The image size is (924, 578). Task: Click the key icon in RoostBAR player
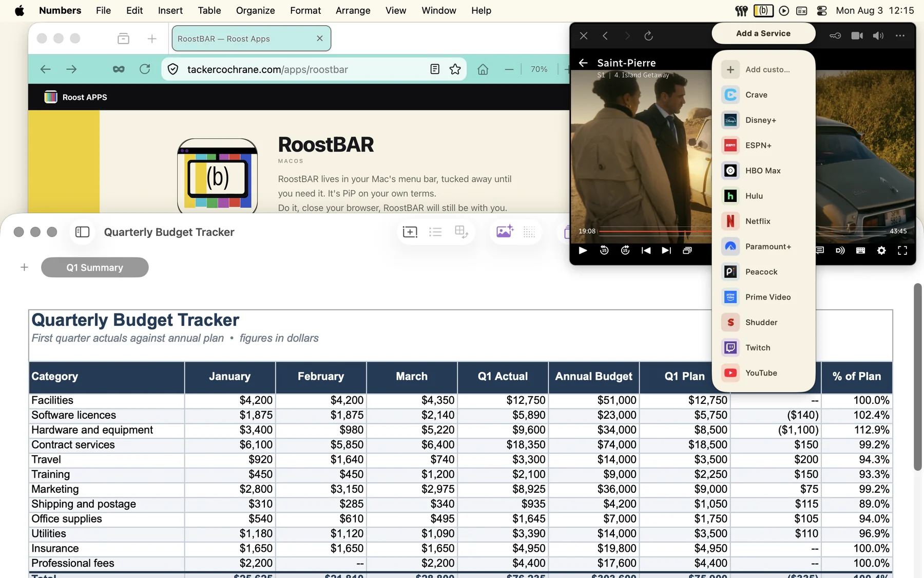pyautogui.click(x=835, y=35)
